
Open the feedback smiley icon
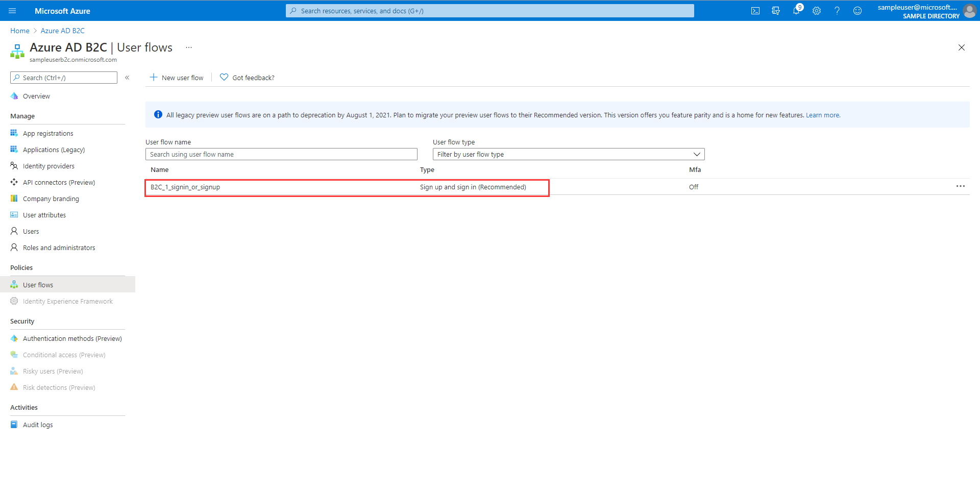[x=857, y=11]
